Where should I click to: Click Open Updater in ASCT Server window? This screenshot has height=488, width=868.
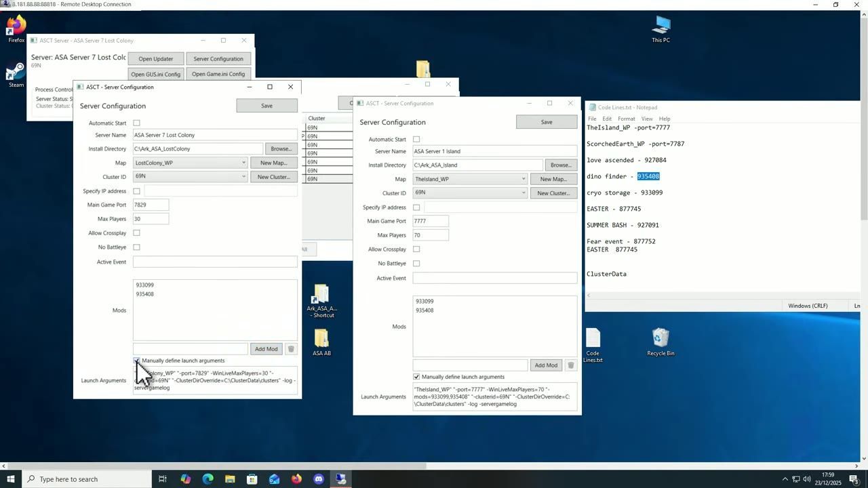(x=156, y=59)
